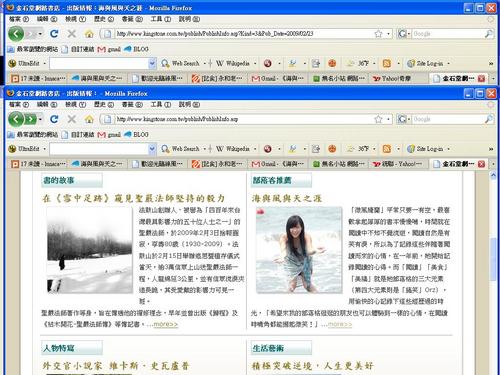Open search engine chooser in front window
This screenshot has width=500, height=375.
(x=403, y=119)
